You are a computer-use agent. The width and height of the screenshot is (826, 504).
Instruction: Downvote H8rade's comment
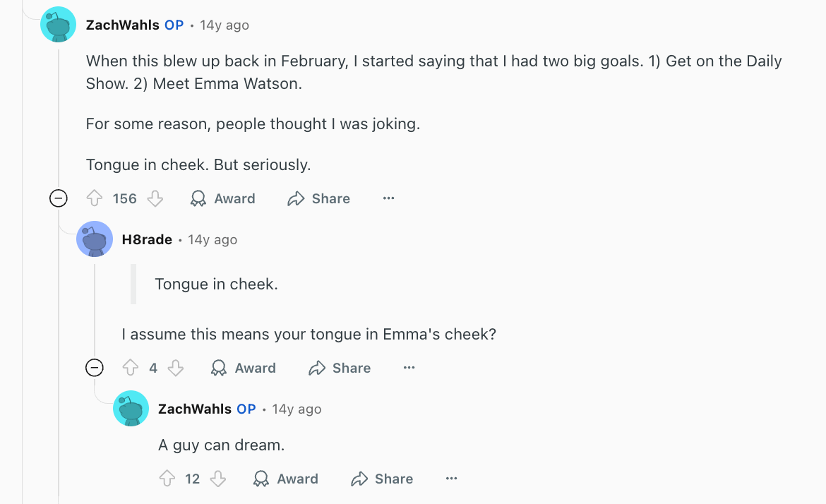click(176, 368)
